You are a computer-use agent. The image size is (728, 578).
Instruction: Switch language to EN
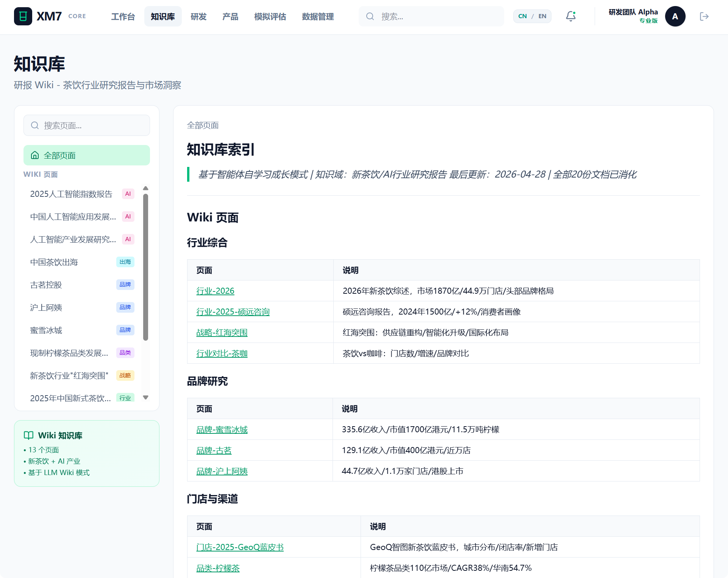click(x=542, y=16)
